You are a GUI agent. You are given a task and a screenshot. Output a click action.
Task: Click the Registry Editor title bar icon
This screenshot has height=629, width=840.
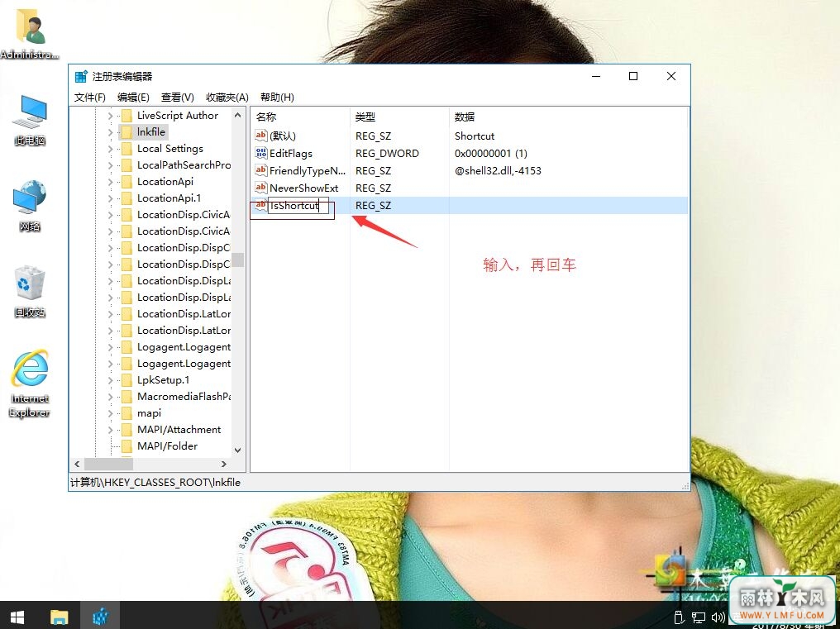pyautogui.click(x=81, y=77)
